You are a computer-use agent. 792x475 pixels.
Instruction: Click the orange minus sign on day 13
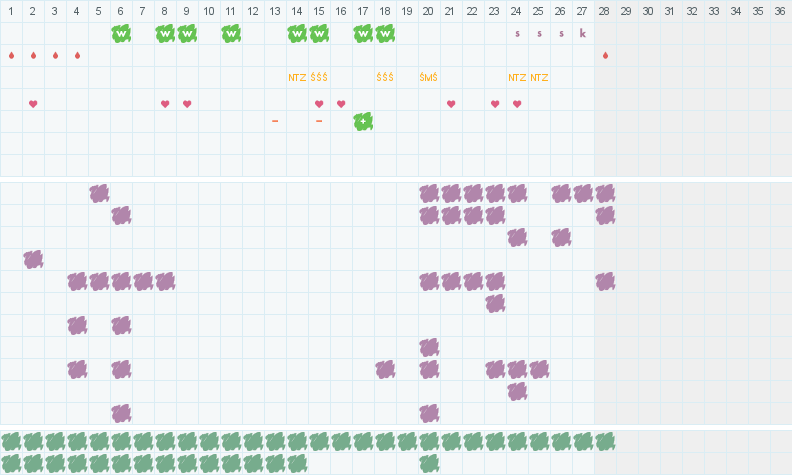[275, 121]
